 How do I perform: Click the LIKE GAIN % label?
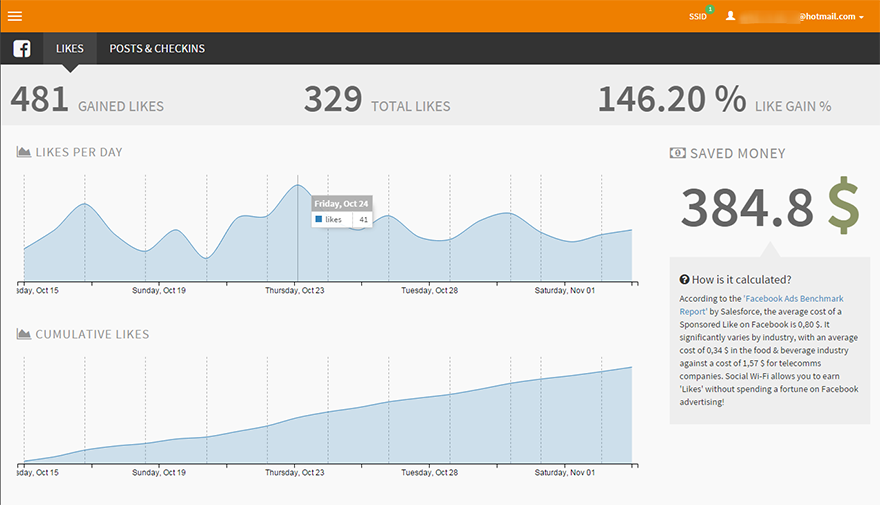(x=793, y=107)
